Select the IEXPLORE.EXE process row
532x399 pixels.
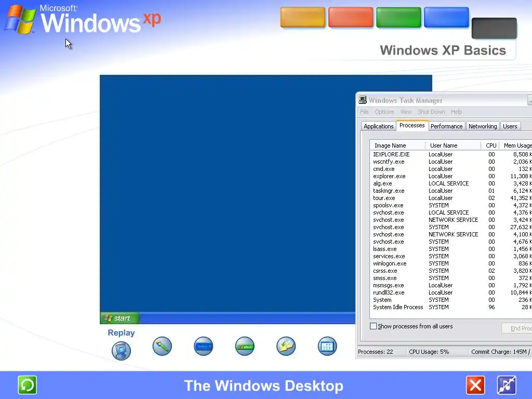click(451, 154)
